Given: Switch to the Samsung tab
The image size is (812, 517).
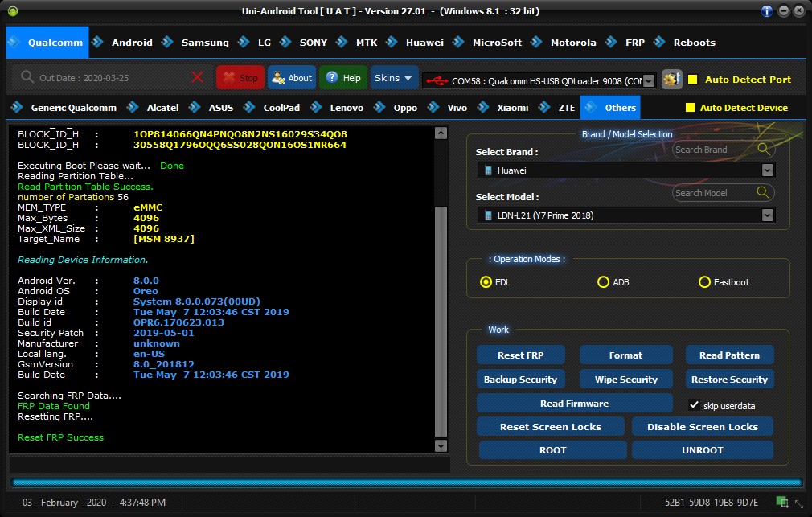Looking at the screenshot, I should tap(195, 43).
